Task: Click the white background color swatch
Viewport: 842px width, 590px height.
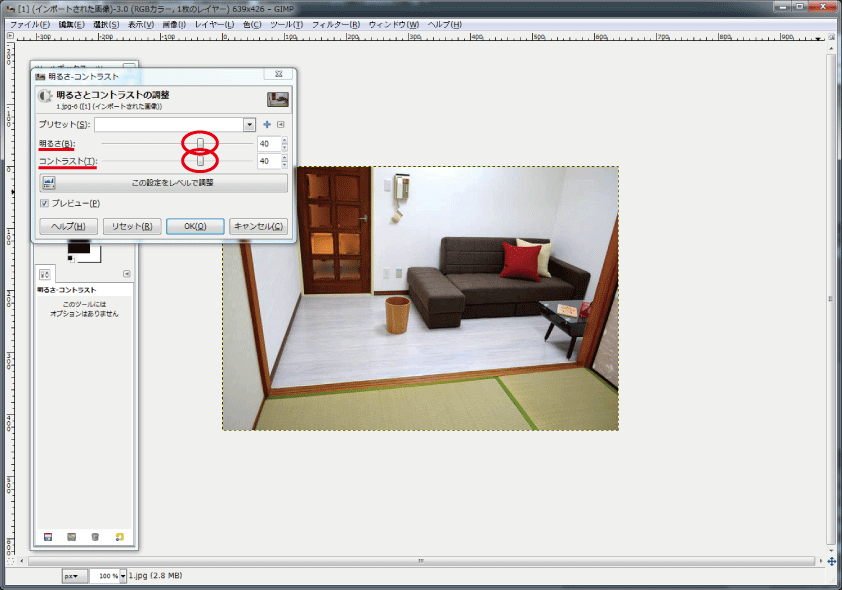Action: pyautogui.click(x=95, y=256)
